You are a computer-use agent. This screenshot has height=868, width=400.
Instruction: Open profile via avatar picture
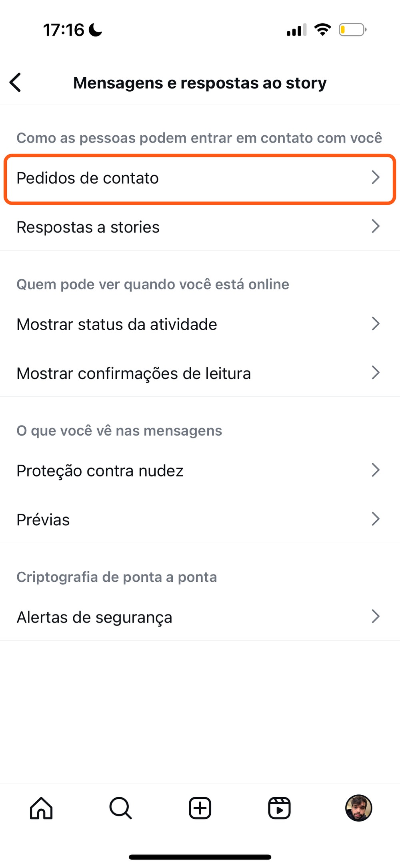pyautogui.click(x=358, y=808)
